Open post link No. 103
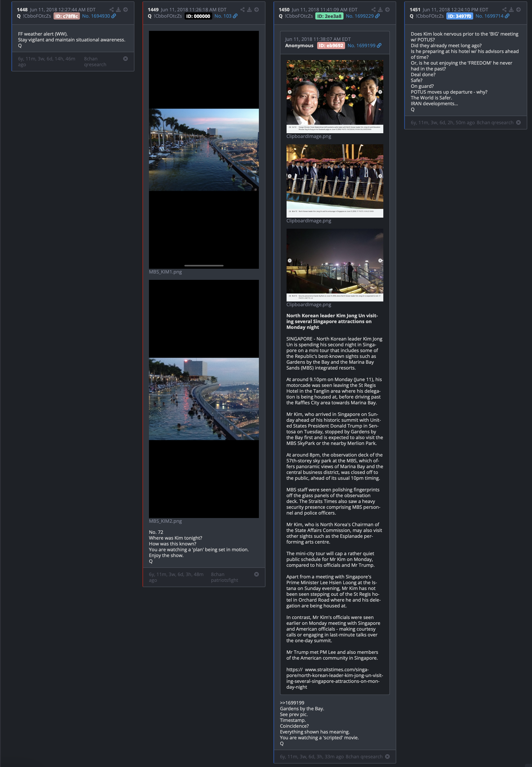The width and height of the screenshot is (532, 767). point(223,16)
